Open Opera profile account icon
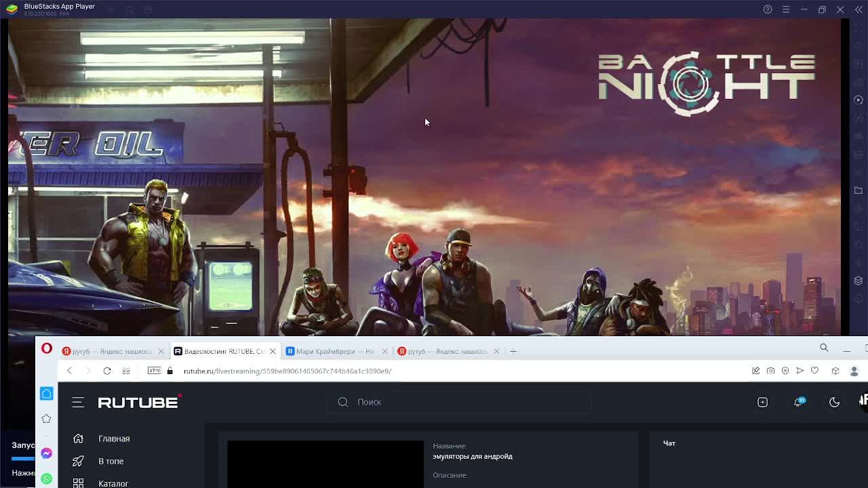This screenshot has height=488, width=868. [854, 371]
